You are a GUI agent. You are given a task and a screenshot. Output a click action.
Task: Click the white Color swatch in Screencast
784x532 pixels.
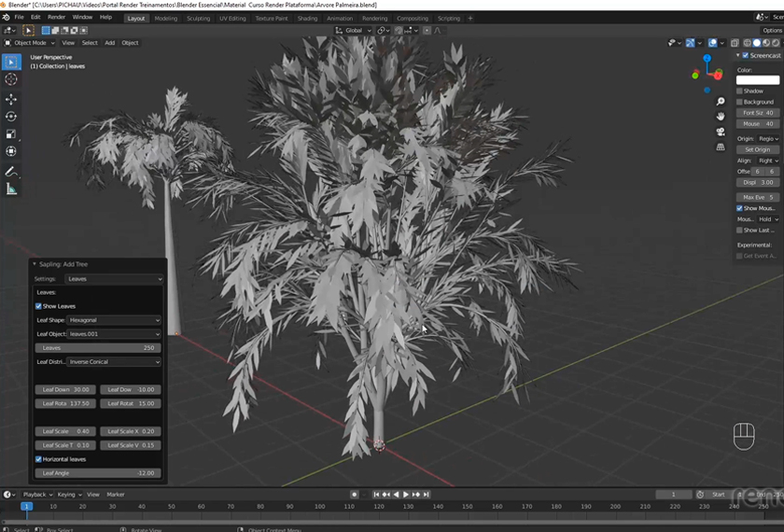(x=757, y=80)
